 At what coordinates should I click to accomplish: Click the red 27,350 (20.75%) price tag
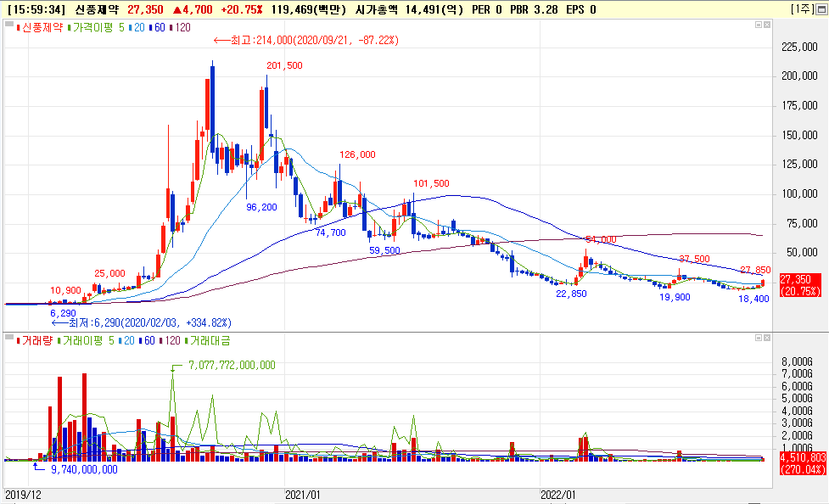pos(800,286)
